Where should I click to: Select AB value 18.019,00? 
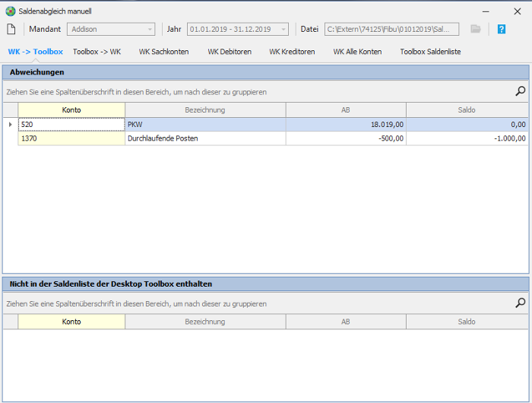click(346, 125)
